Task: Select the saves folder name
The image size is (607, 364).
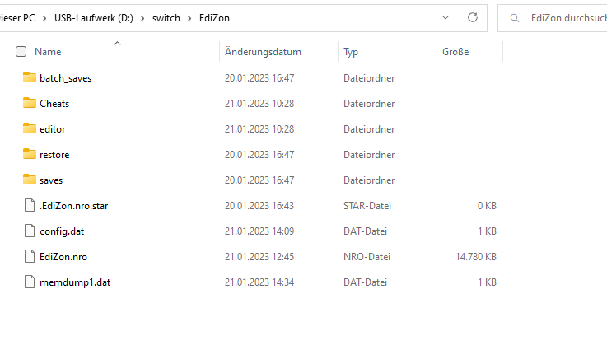Action: 51,180
